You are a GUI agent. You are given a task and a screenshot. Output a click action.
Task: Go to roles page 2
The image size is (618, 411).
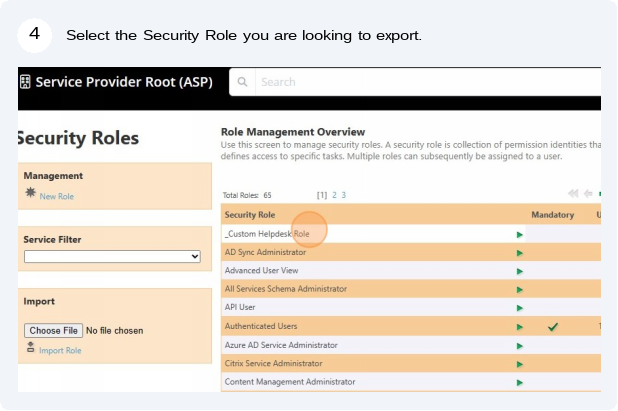coord(334,195)
